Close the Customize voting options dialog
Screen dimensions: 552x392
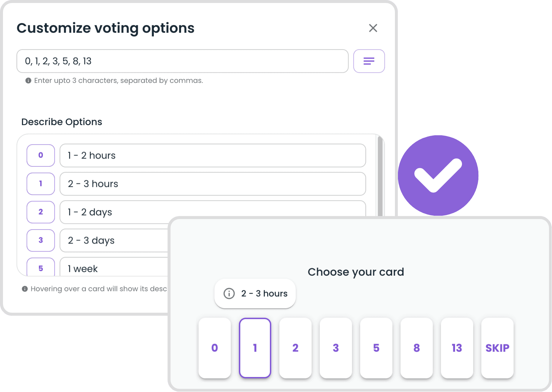tap(373, 28)
